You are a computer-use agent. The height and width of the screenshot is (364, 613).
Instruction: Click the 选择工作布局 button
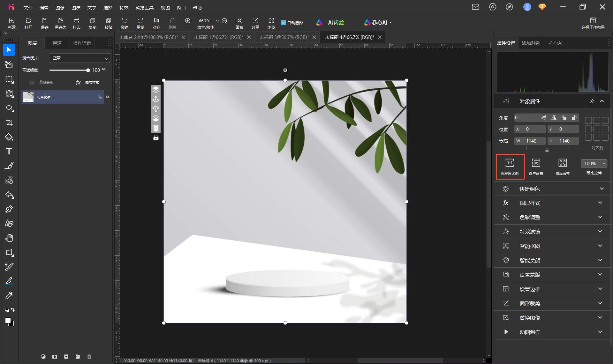pos(593,23)
